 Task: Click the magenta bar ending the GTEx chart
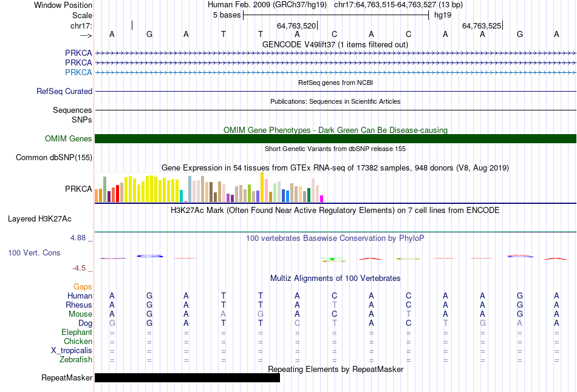click(322, 198)
